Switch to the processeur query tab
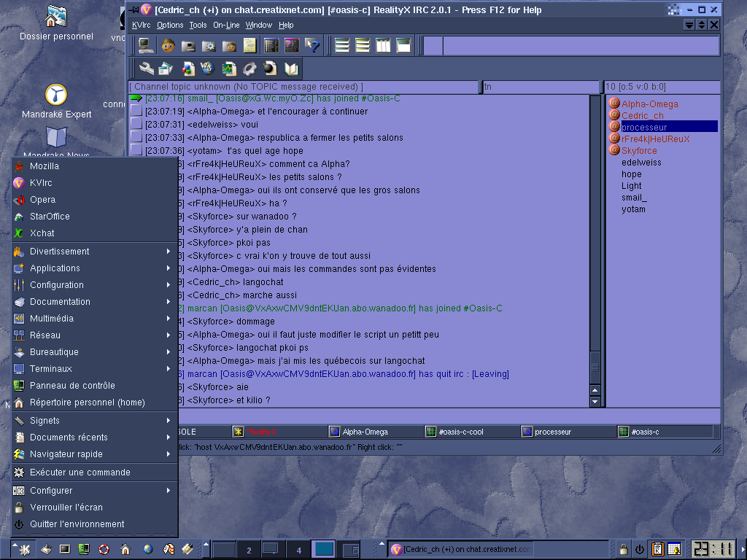The width and height of the screenshot is (747, 560). (567, 432)
